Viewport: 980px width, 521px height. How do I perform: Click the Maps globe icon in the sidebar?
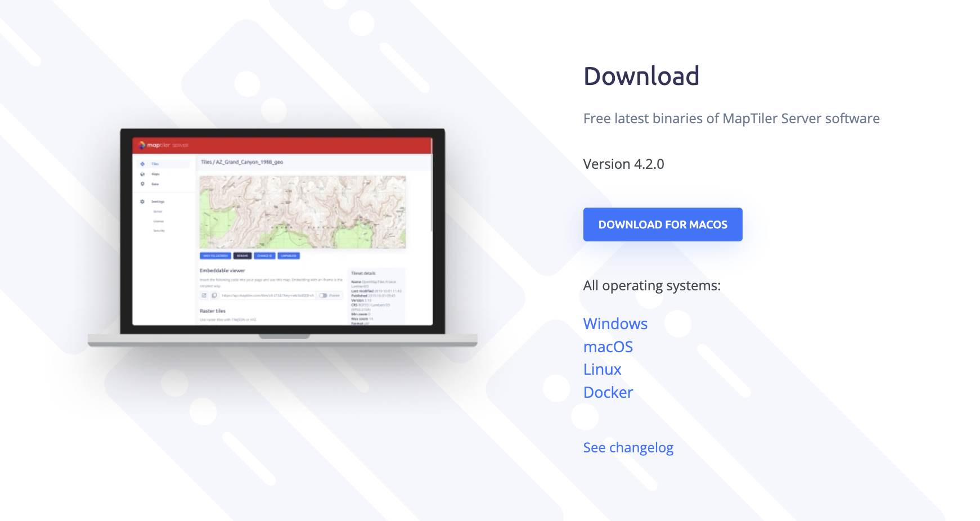(142, 174)
